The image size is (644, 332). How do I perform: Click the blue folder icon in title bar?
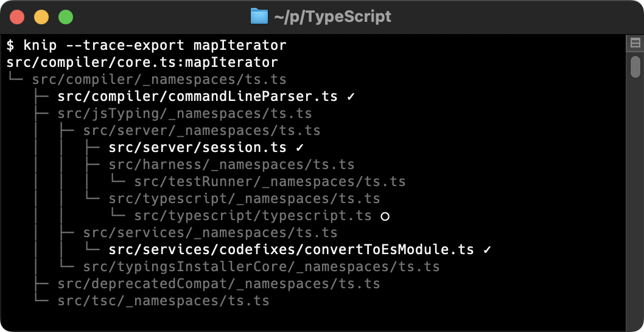(259, 16)
